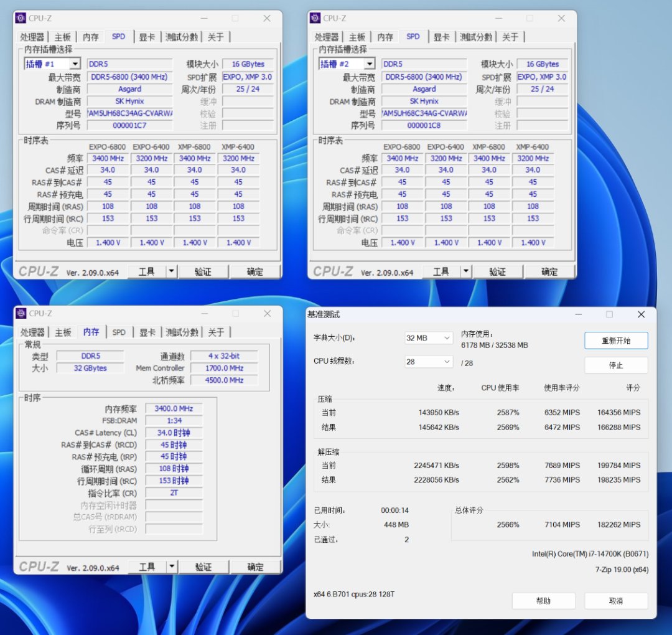Open slot #1 dropdown in top-left CPU-Z

click(x=75, y=64)
